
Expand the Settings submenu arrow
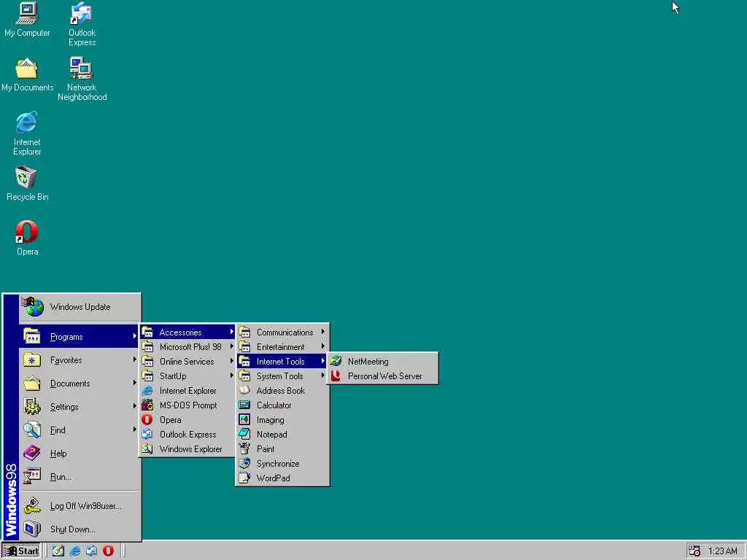click(x=135, y=406)
